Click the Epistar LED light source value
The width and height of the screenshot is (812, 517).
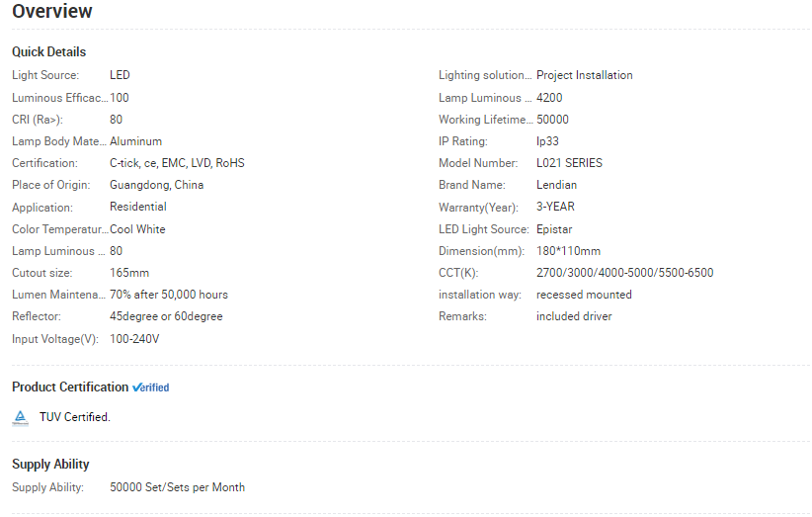click(x=556, y=229)
